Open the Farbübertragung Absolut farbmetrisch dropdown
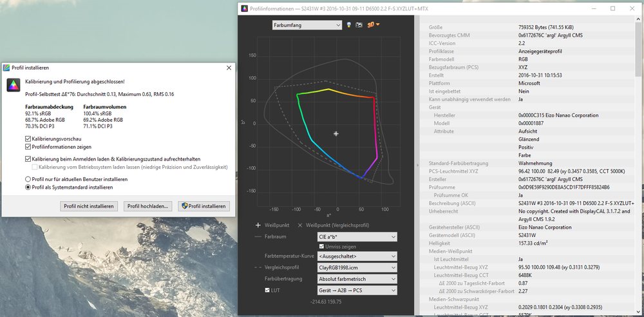 (357, 279)
